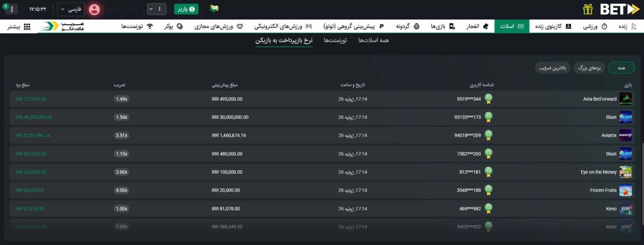
Task: Click the 3.51x multiplier badge
Action: click(x=121, y=135)
